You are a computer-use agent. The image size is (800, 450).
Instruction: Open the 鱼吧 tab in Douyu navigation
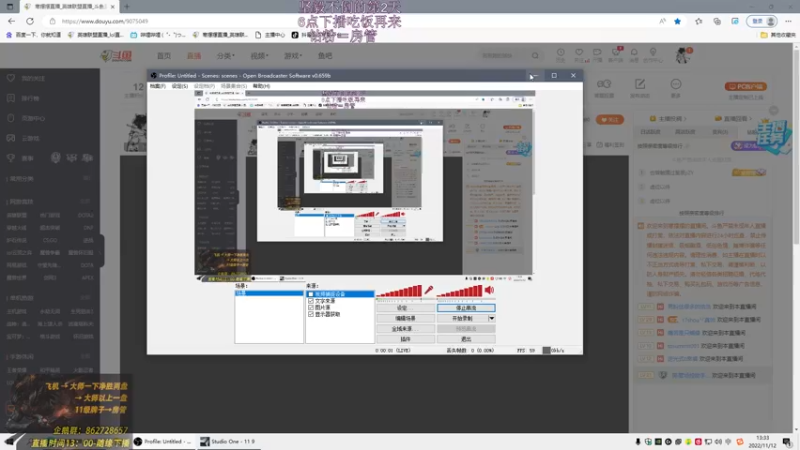[x=325, y=56]
